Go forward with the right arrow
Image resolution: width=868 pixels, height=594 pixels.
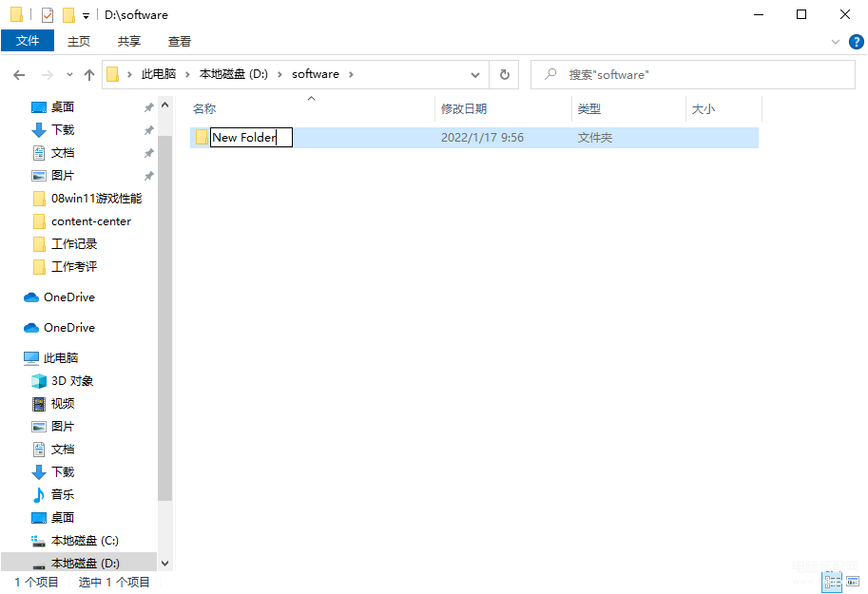pos(48,75)
